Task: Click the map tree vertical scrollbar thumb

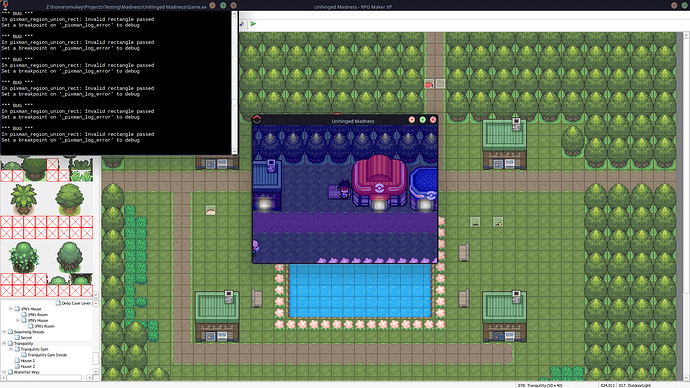Action: pos(95,358)
